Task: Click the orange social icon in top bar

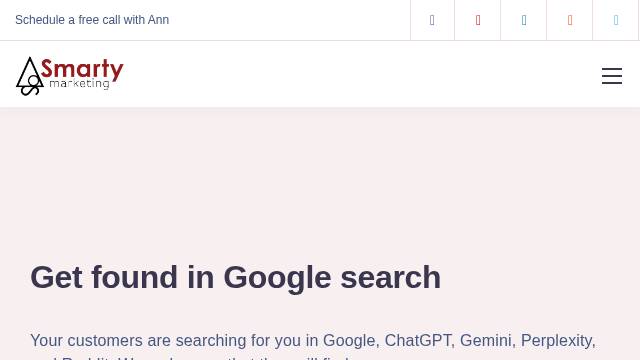Action: click(x=570, y=20)
